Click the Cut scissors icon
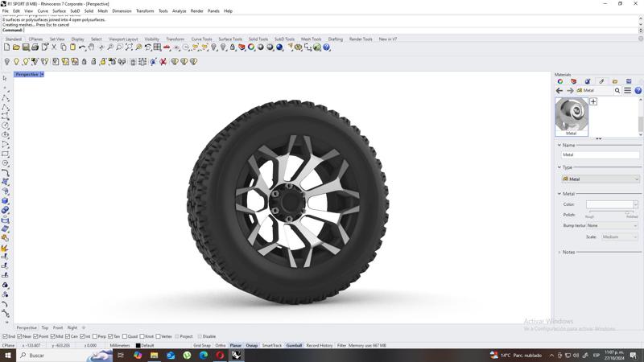The height and width of the screenshot is (362, 644). (x=54, y=47)
